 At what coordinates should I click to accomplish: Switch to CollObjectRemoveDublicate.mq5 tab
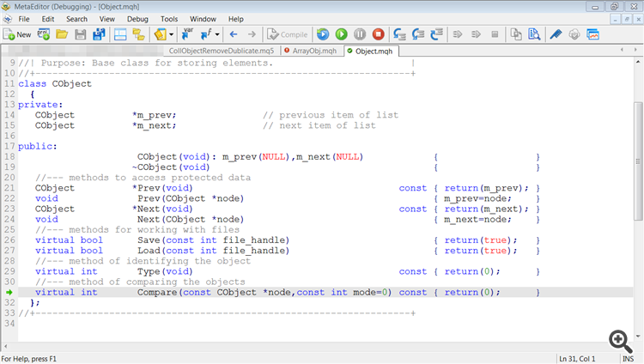click(x=222, y=51)
